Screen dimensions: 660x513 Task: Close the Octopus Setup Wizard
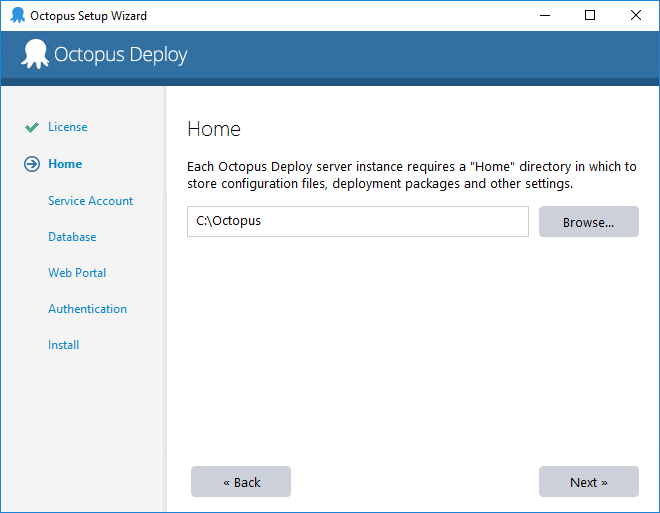[636, 16]
